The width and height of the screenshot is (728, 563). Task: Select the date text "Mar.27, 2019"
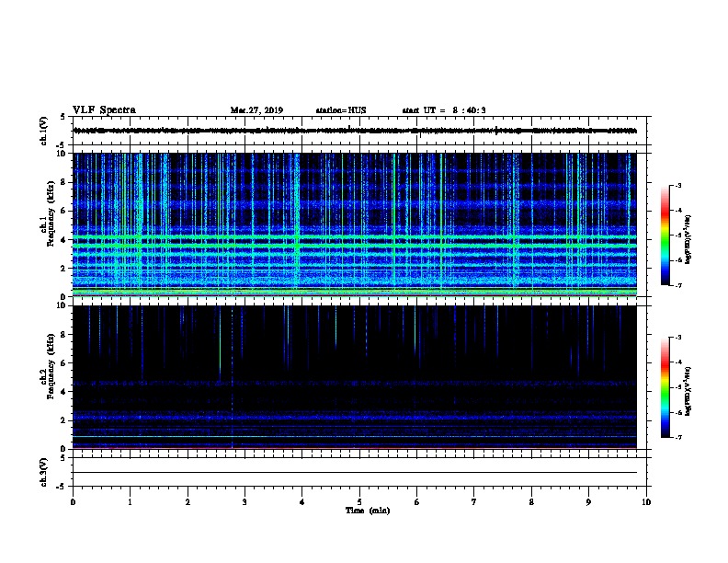coord(256,110)
